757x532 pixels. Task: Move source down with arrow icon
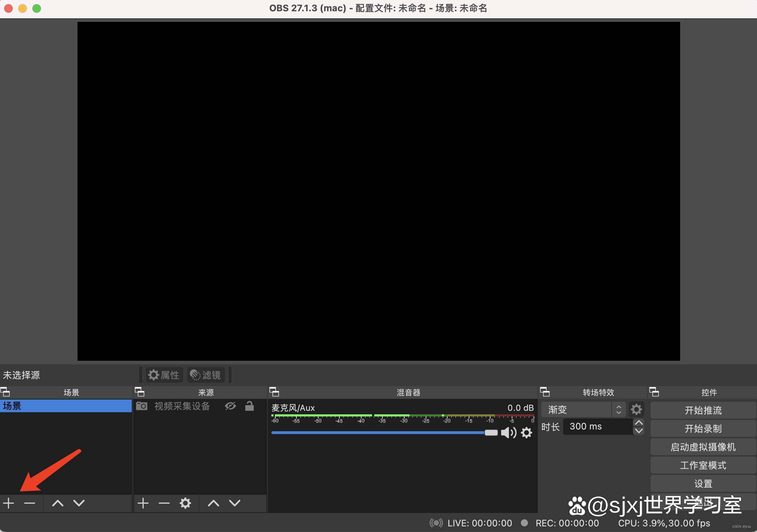coord(235,503)
